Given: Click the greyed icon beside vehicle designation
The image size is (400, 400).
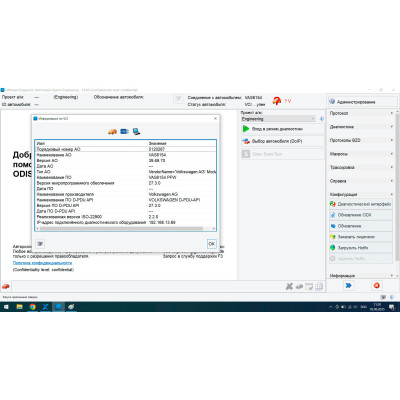Looking at the screenshot, I should (178, 98).
